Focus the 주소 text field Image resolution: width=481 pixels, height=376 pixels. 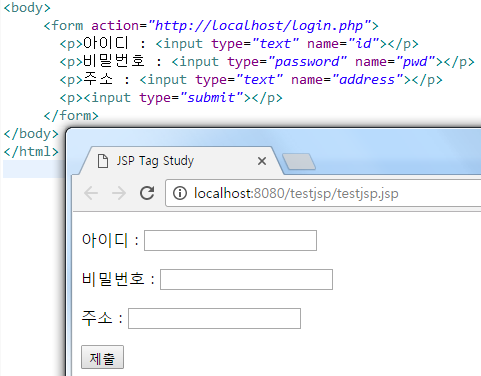coord(214,318)
